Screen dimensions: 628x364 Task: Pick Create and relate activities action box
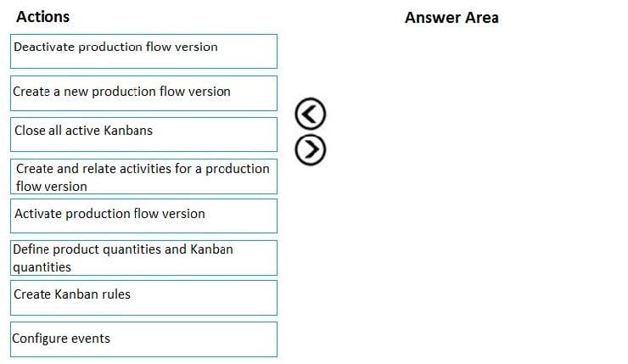(143, 176)
